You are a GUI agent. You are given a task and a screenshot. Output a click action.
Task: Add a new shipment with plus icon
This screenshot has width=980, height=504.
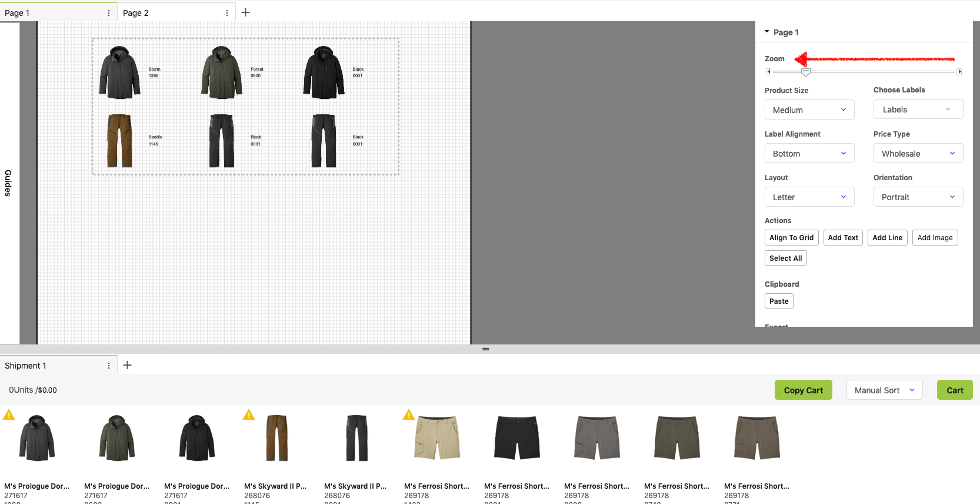(x=127, y=365)
